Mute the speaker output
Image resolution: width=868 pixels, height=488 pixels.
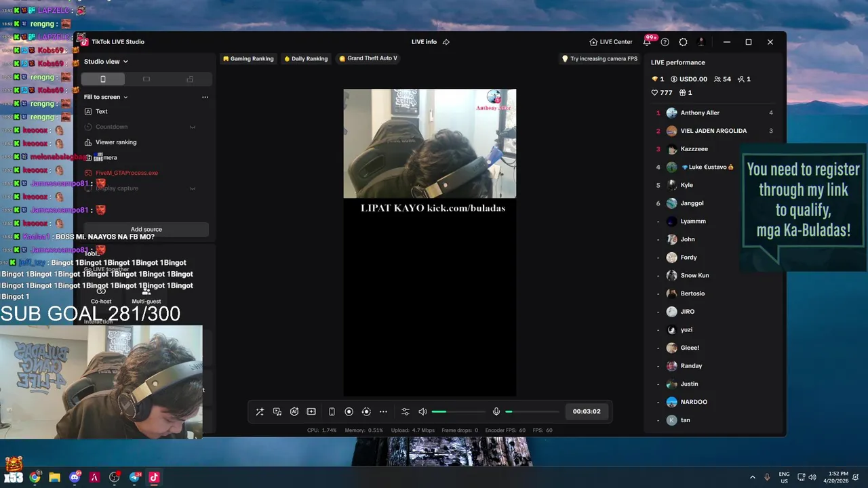point(422,411)
